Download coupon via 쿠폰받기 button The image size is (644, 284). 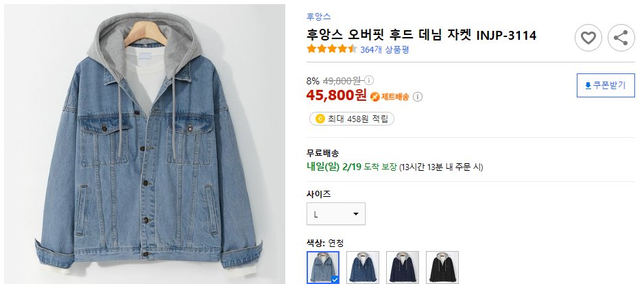tap(606, 86)
